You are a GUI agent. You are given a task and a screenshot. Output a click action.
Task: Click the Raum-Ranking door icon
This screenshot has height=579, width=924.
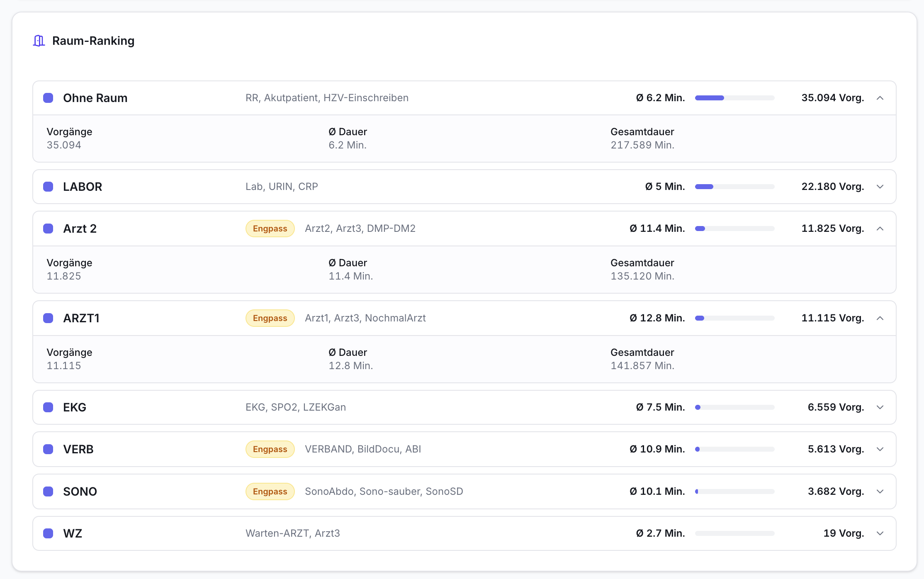pos(39,41)
